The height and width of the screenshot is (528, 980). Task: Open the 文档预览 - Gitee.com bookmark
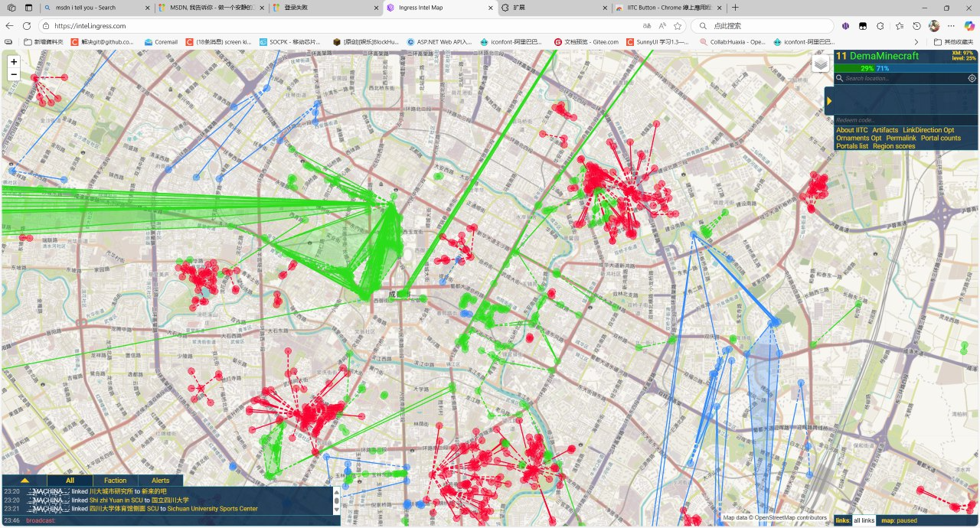click(586, 41)
